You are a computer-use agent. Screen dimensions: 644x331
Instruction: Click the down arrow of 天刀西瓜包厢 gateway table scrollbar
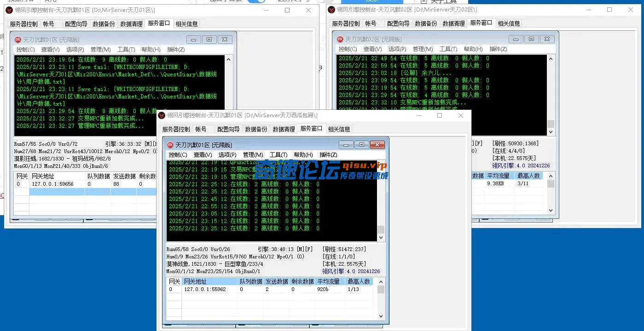pyautogui.click(x=381, y=316)
